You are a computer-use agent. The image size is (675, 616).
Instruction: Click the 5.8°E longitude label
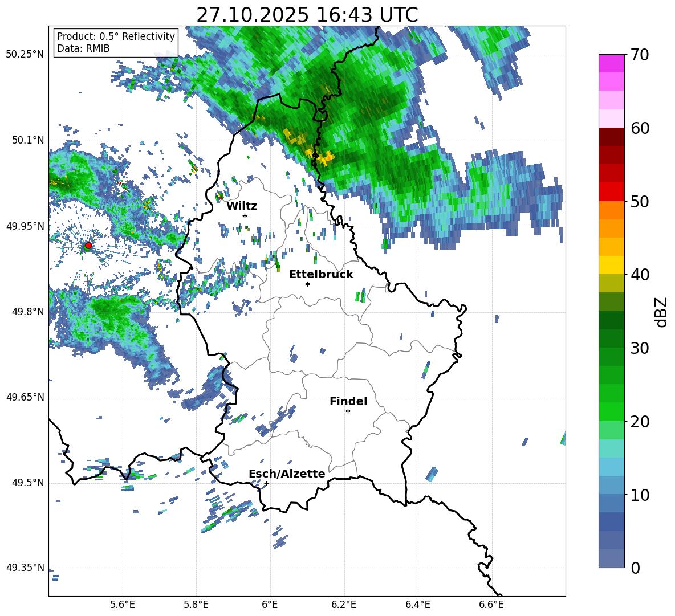[x=196, y=605]
